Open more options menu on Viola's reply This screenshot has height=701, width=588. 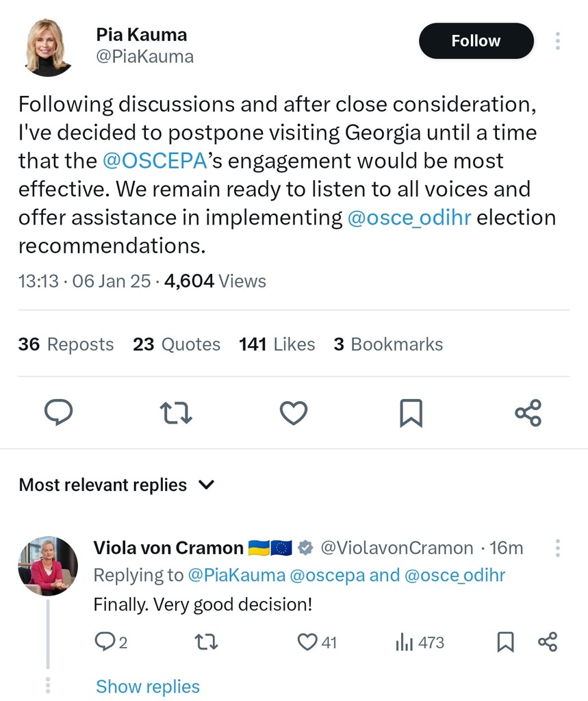(x=558, y=548)
